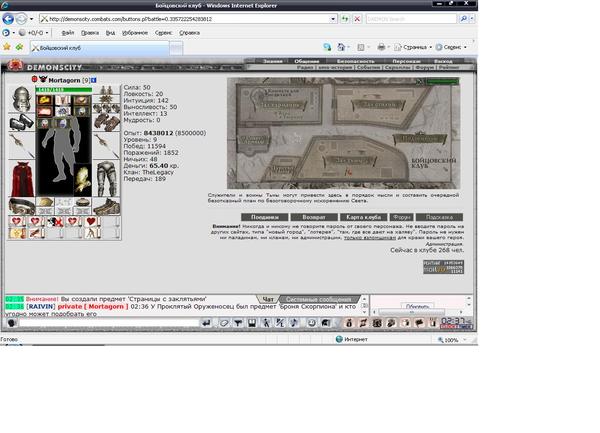This screenshot has width=600, height=433.
Task: Click the eraser clear-chat icon
Action: [x=224, y=323]
